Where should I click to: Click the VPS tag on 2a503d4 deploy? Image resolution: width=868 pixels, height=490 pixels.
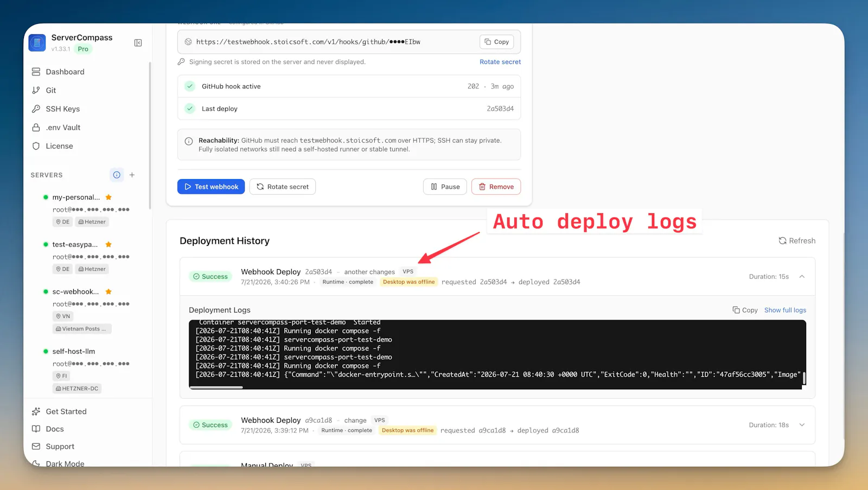(408, 272)
